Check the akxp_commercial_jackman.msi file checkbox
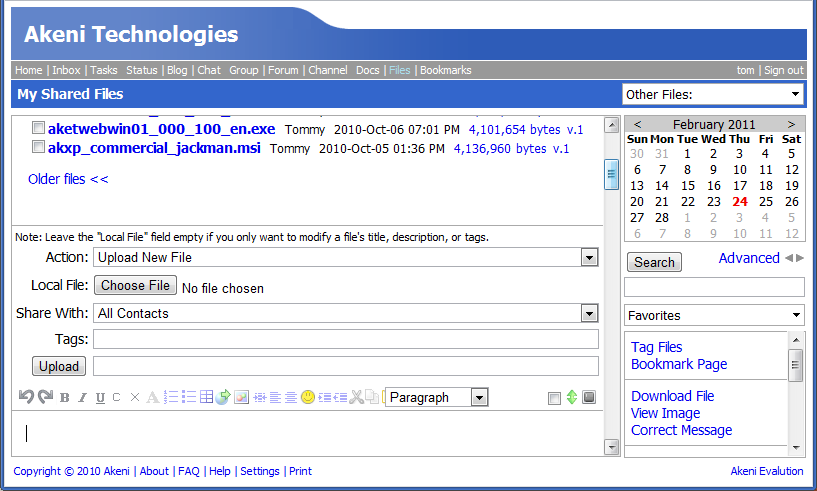The width and height of the screenshot is (817, 491). 38,148
